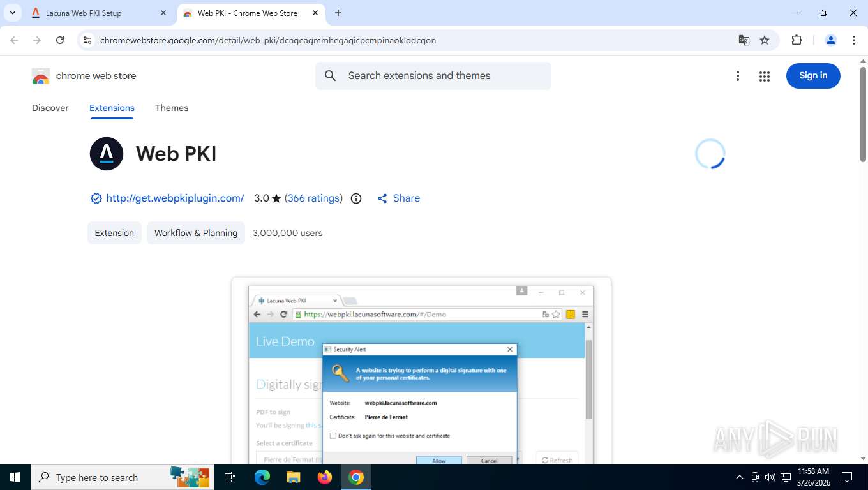
Task: Open the Discover section
Action: 50,108
